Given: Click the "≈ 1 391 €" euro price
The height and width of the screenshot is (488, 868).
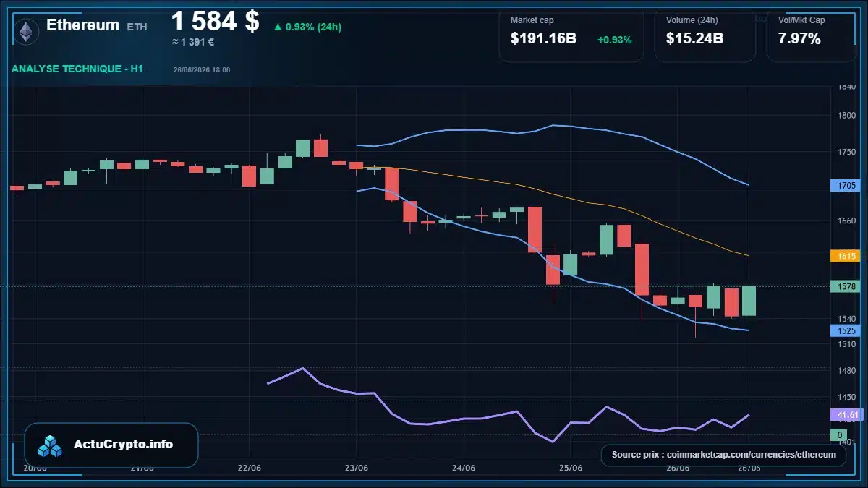Looking at the screenshot, I should tap(192, 42).
